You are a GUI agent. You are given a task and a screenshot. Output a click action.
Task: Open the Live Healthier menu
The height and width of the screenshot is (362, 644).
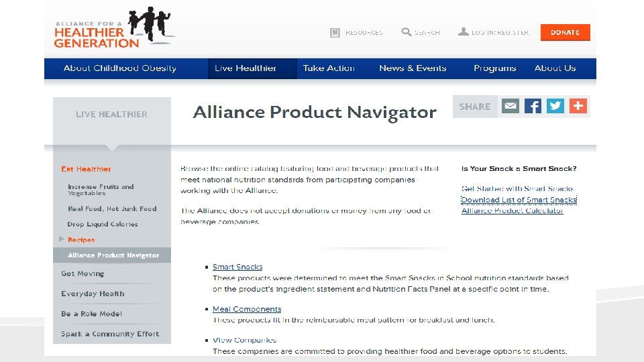[246, 68]
